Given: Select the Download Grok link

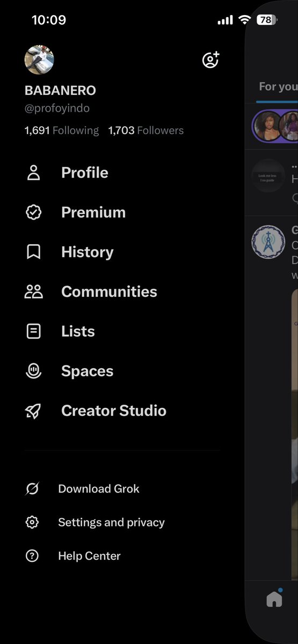Looking at the screenshot, I should (x=99, y=489).
